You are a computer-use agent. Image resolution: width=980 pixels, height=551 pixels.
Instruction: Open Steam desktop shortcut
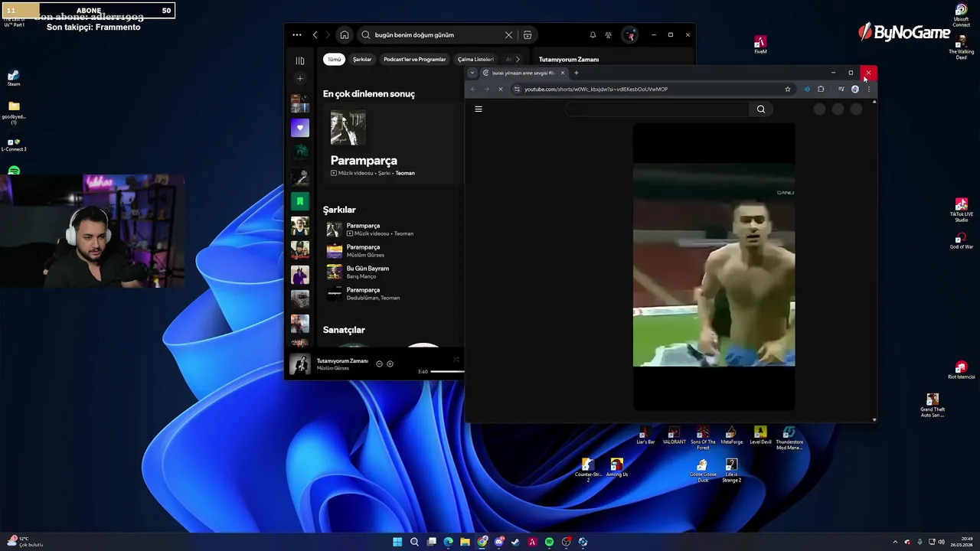pos(14,78)
